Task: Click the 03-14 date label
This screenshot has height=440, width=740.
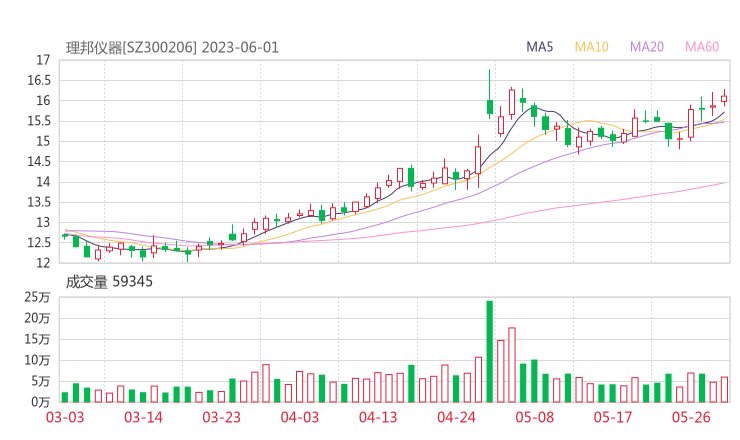Action: (143, 417)
